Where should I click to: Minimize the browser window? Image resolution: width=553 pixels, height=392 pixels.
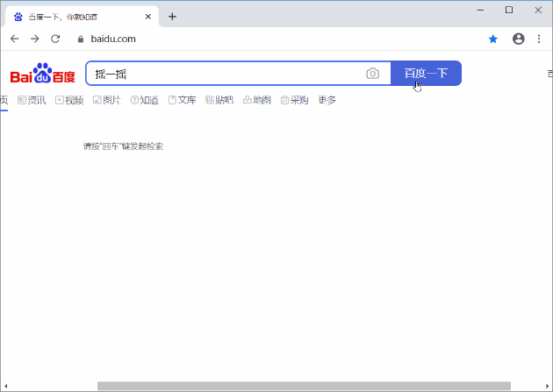pyautogui.click(x=480, y=10)
